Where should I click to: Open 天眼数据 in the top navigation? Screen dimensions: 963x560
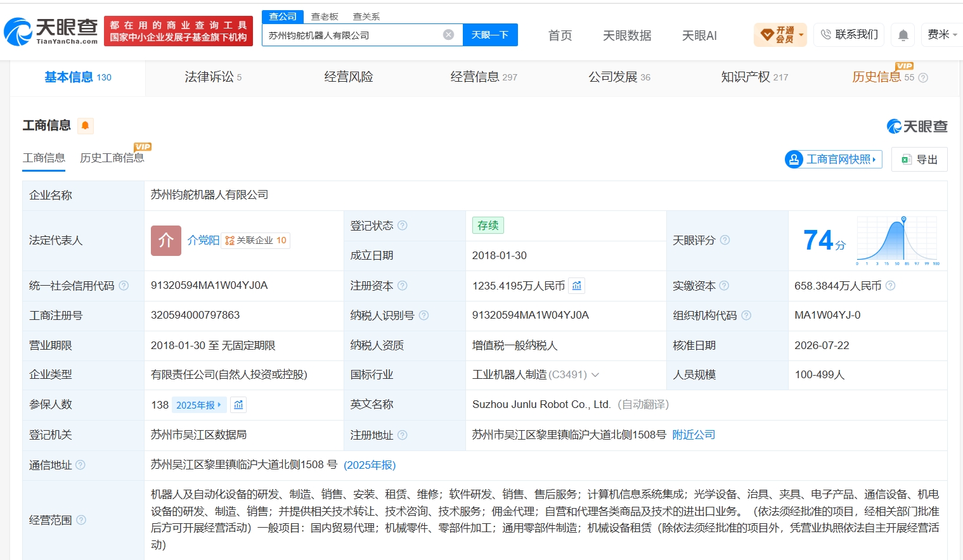point(627,35)
